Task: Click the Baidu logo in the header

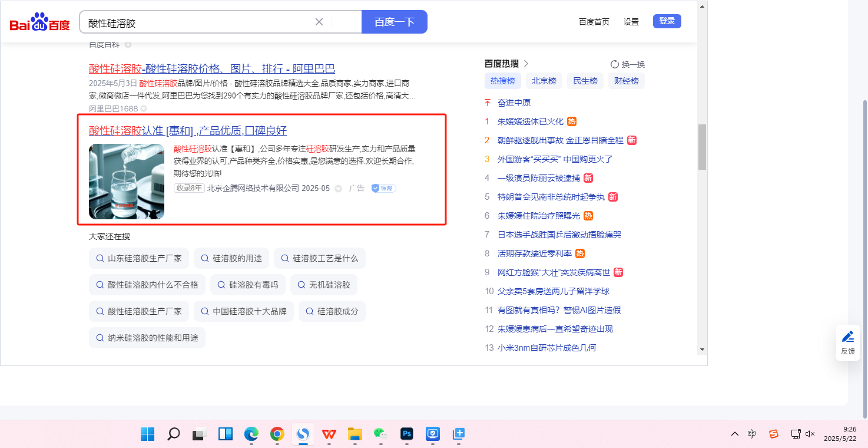Action: click(39, 22)
